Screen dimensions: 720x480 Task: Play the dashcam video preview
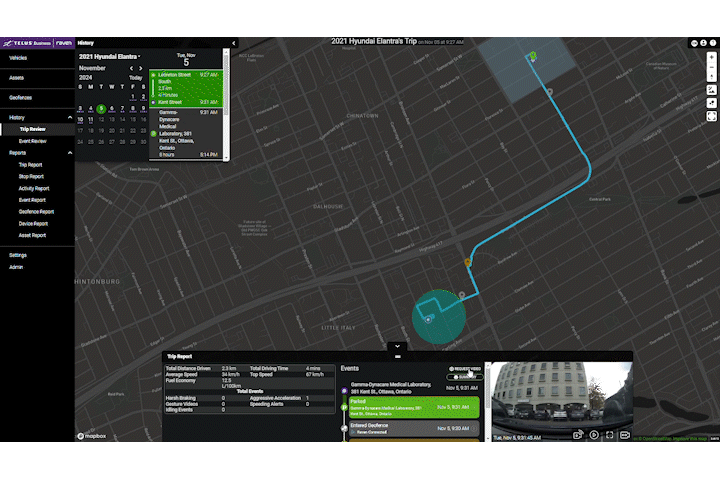594,435
